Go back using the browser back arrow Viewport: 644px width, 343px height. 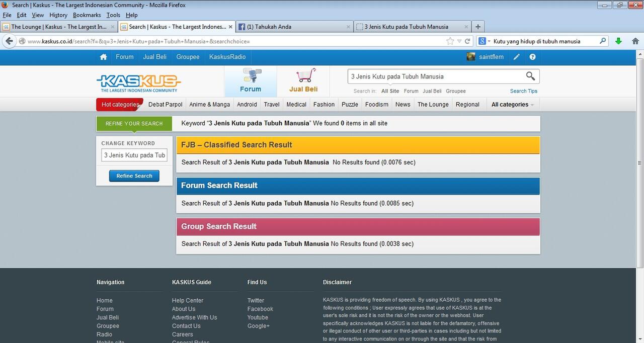click(9, 41)
